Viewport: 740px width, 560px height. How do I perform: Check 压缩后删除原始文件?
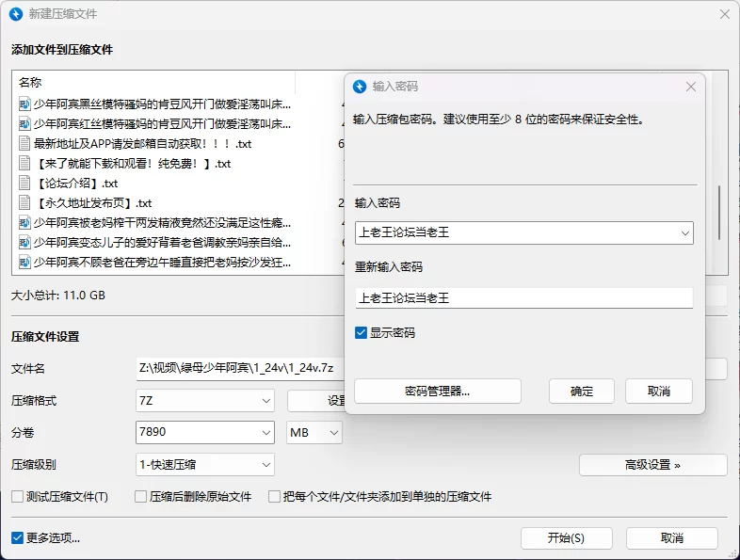pyautogui.click(x=140, y=496)
